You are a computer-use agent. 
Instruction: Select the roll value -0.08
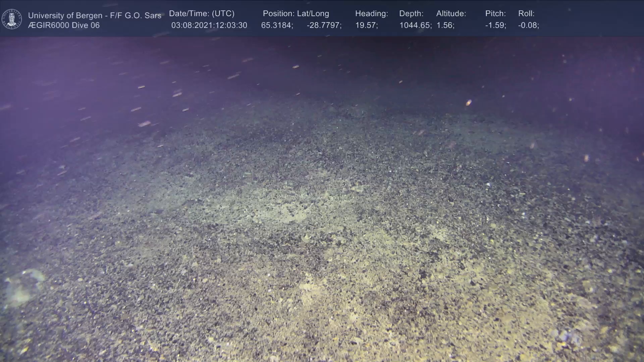528,25
